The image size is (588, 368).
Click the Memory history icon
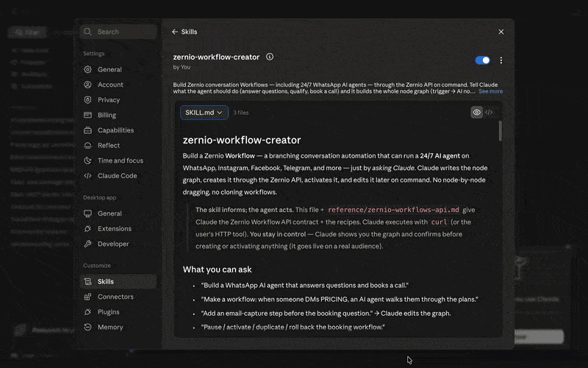click(87, 327)
